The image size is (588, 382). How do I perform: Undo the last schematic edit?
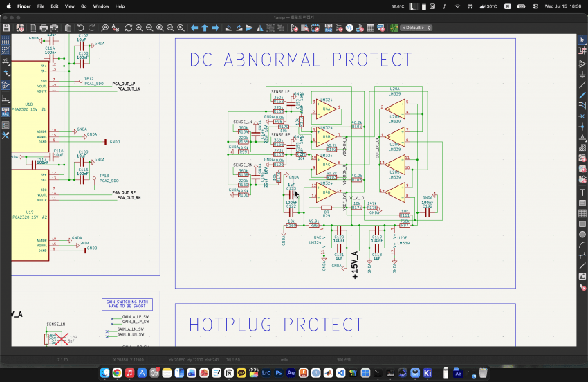tap(81, 28)
